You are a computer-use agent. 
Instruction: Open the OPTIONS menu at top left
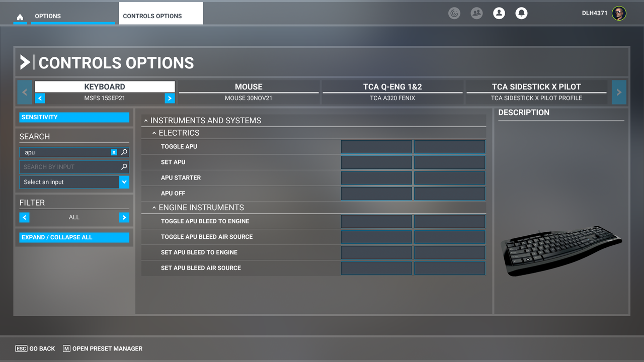coord(47,16)
